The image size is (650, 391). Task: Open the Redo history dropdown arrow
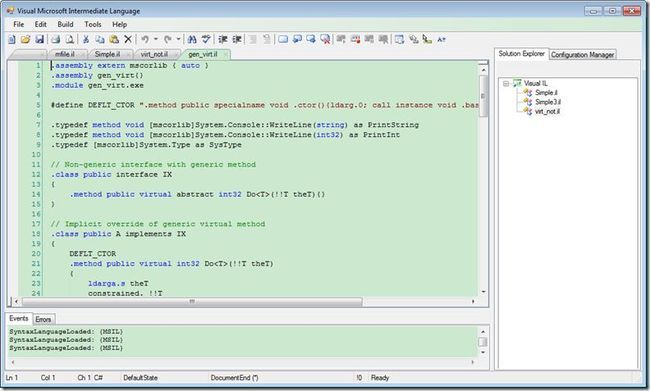click(178, 39)
